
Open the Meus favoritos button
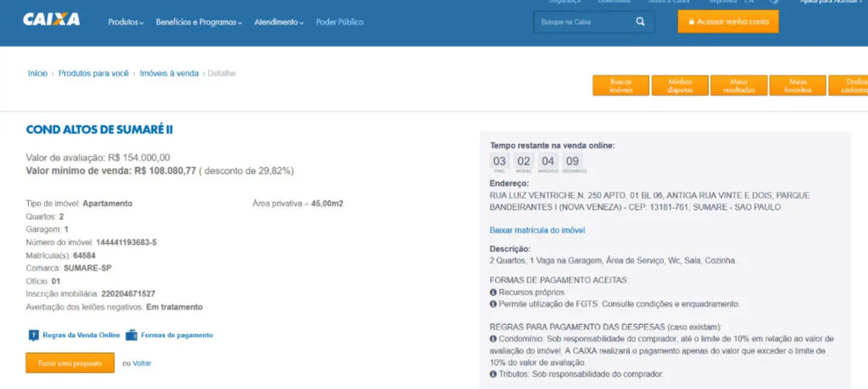[x=797, y=86]
